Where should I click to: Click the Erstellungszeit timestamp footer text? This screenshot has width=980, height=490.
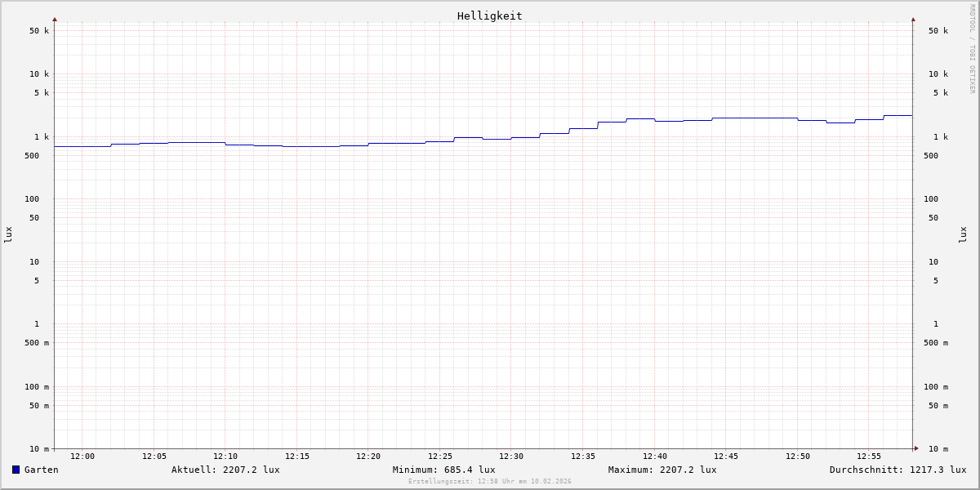[490, 481]
